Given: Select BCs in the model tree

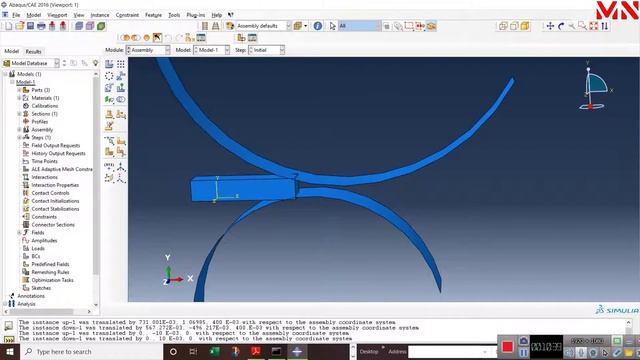Looking at the screenshot, I should pos(36,256).
